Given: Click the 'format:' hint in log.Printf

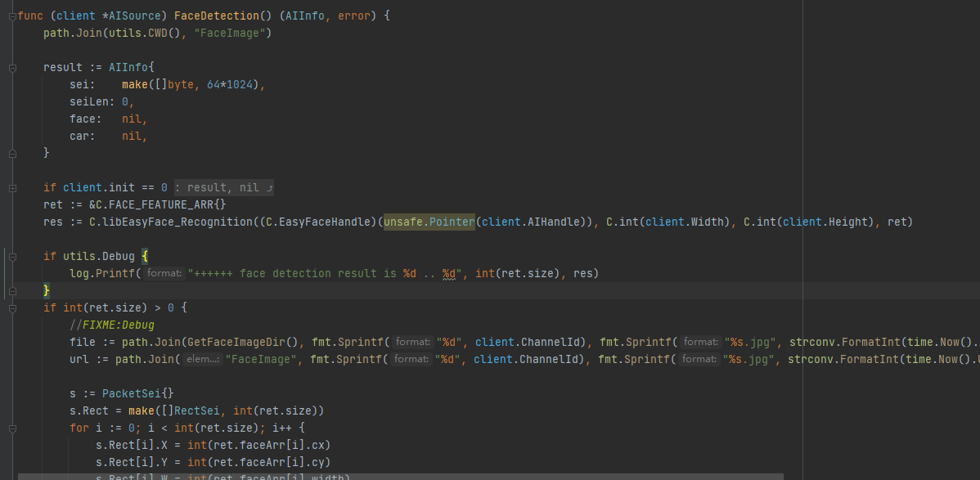Looking at the screenshot, I should click(x=166, y=274).
